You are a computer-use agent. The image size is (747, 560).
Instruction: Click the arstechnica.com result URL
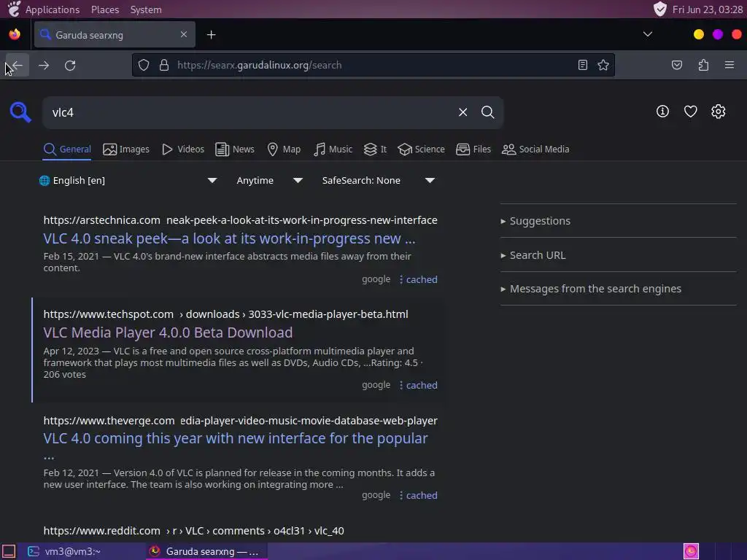tap(240, 220)
